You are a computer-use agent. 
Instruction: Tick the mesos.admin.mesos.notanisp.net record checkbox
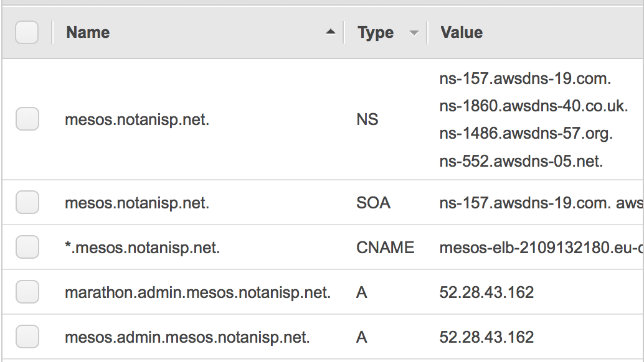tap(27, 336)
